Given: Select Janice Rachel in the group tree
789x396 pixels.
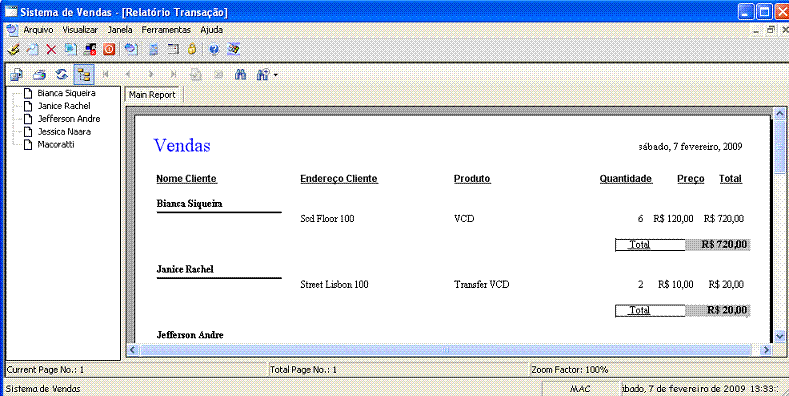Looking at the screenshot, I should pyautogui.click(x=64, y=106).
